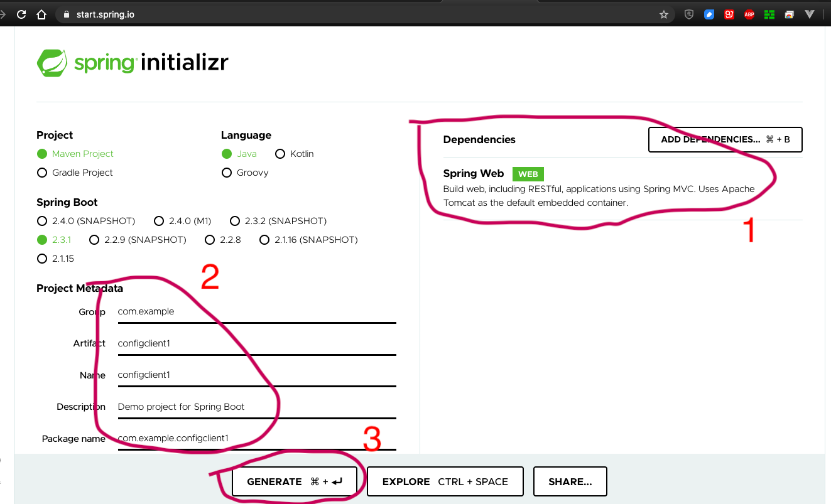831x504 pixels.
Task: Click the Spring Boot section heading
Action: 67,202
